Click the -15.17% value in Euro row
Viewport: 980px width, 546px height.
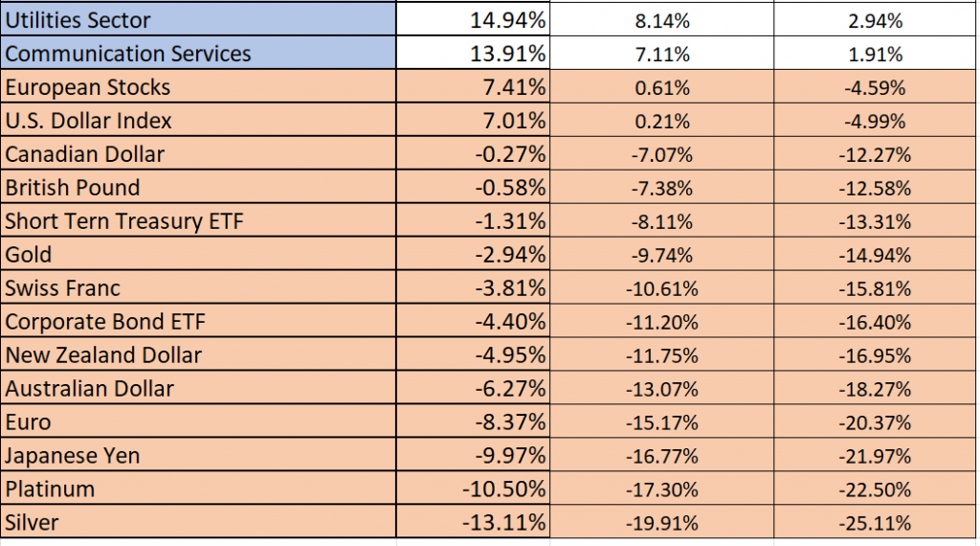(x=661, y=423)
